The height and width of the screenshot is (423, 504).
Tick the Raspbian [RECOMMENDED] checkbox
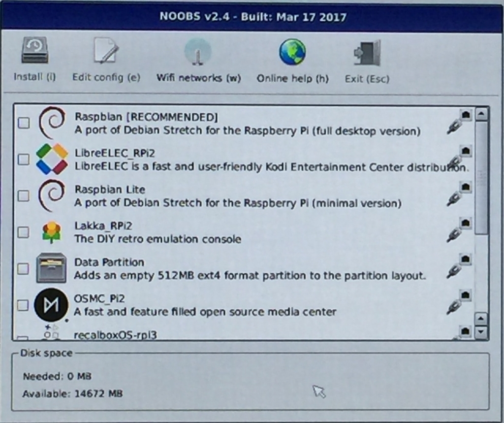pyautogui.click(x=24, y=123)
